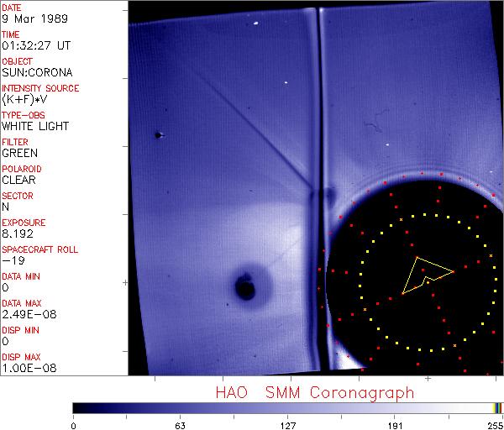Click the 127 midpoint on the intensity color bar
504x430 pixels.
point(287,407)
